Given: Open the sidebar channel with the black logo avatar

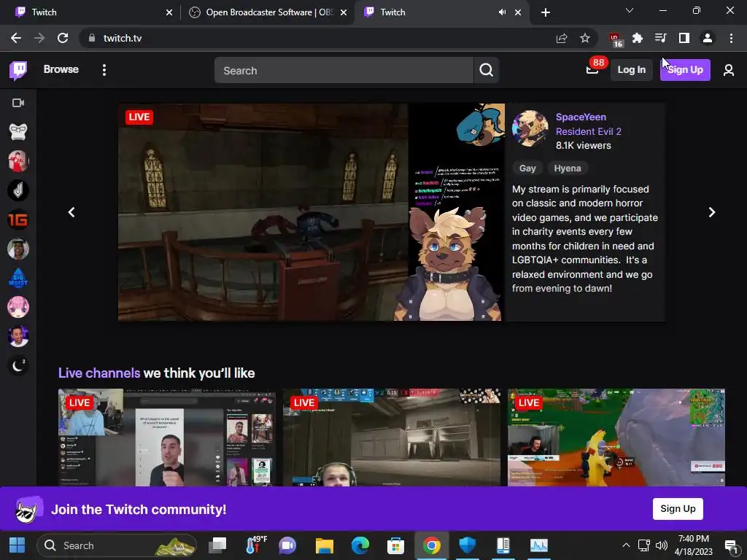Looking at the screenshot, I should pyautogui.click(x=18, y=190).
